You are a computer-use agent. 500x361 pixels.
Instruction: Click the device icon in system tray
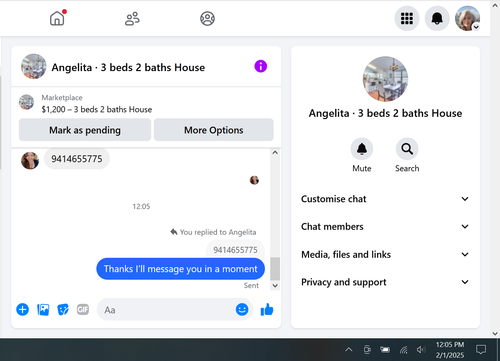367,350
